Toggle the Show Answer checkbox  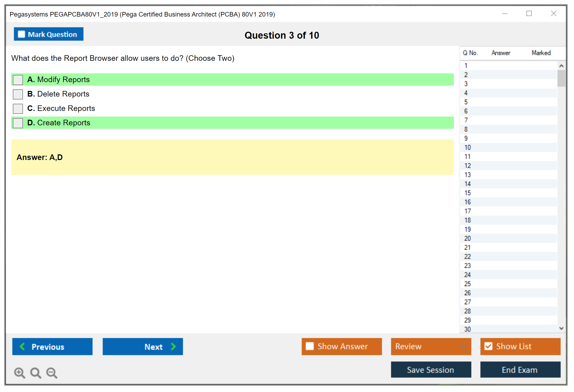point(310,346)
